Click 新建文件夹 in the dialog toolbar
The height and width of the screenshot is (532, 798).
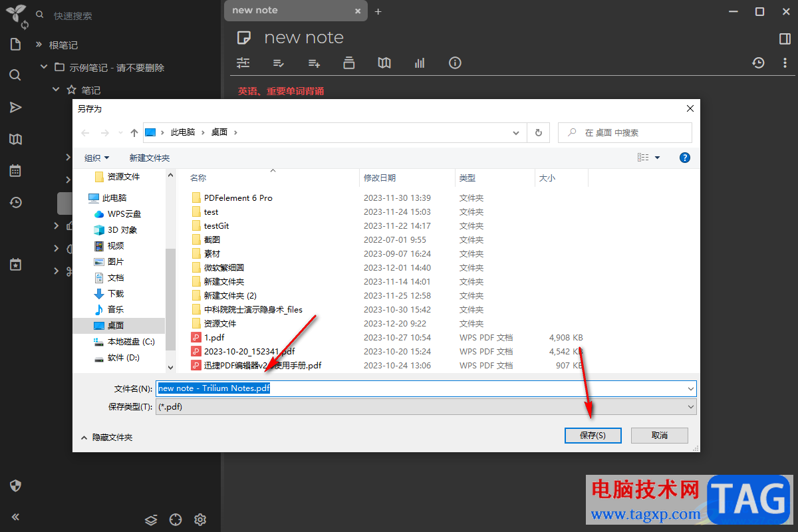point(150,158)
